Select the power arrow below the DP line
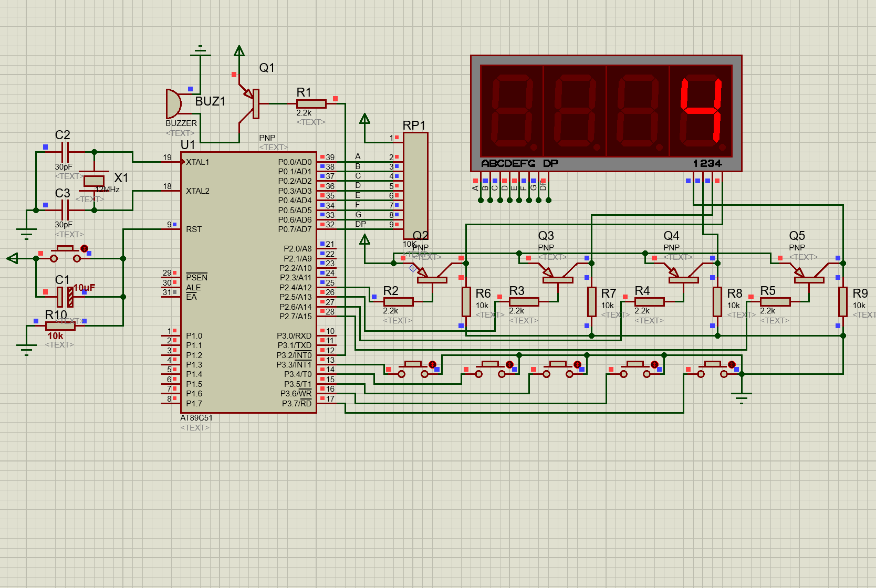The image size is (876, 588). pyautogui.click(x=364, y=240)
